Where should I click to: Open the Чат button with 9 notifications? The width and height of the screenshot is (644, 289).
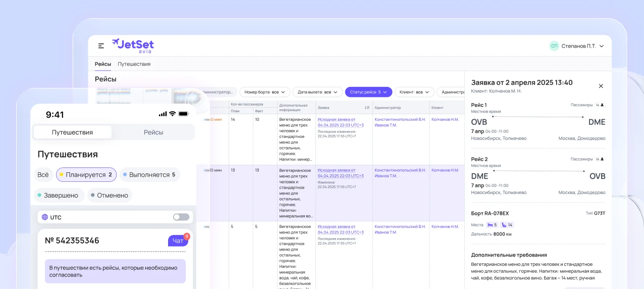(x=178, y=240)
